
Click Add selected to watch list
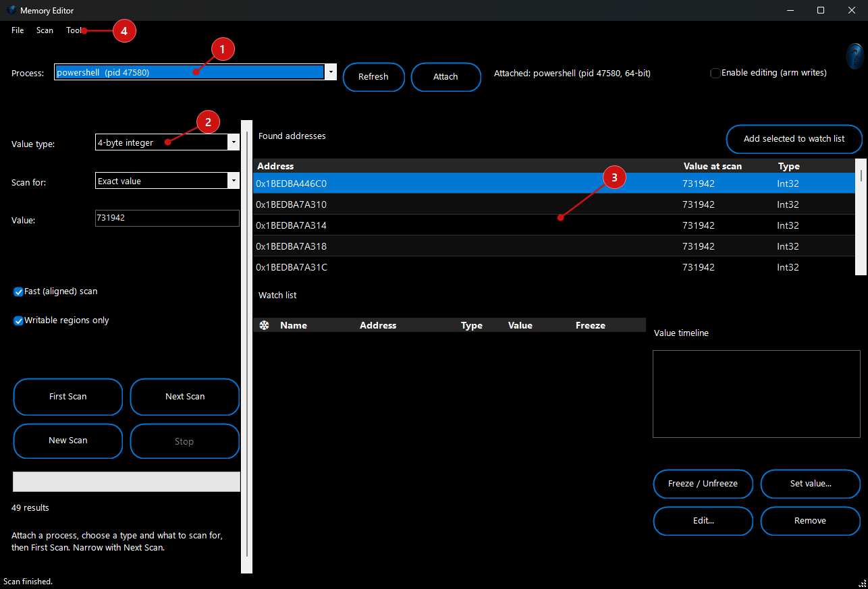794,139
